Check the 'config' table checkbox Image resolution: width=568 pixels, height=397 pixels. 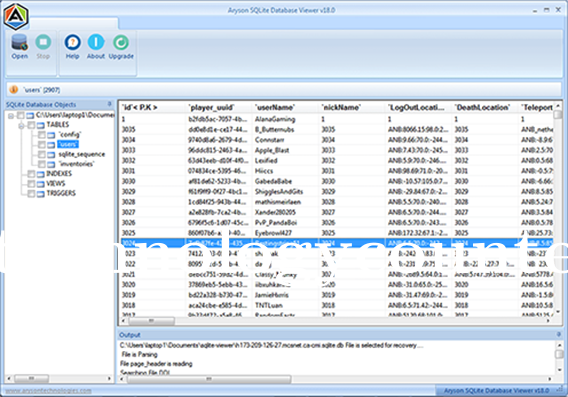tap(42, 135)
